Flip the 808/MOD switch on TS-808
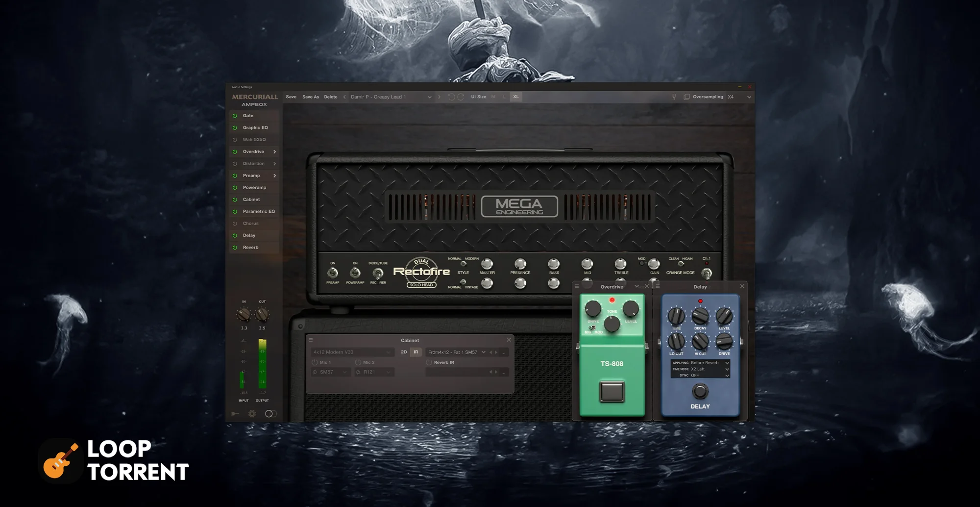Screen dimensions: 980x507 (592, 328)
